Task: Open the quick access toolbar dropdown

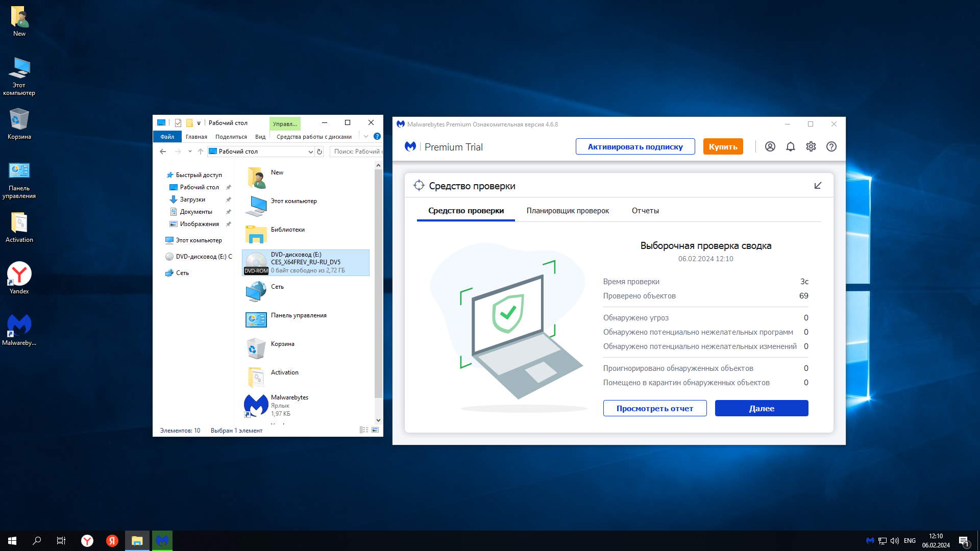Action: [x=199, y=123]
